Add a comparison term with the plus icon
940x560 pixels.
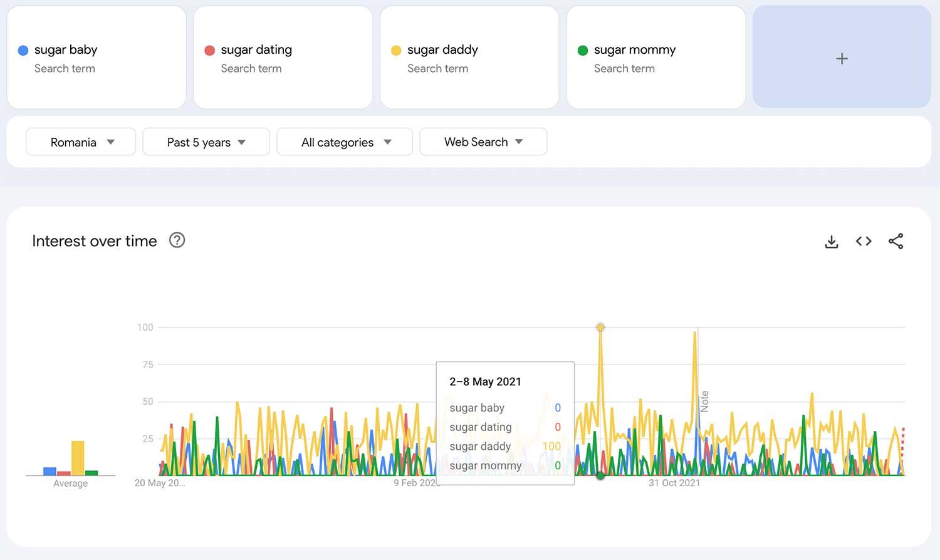click(842, 58)
